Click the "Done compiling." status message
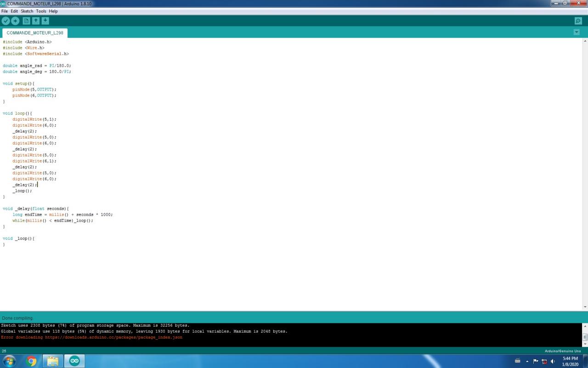 click(17, 318)
